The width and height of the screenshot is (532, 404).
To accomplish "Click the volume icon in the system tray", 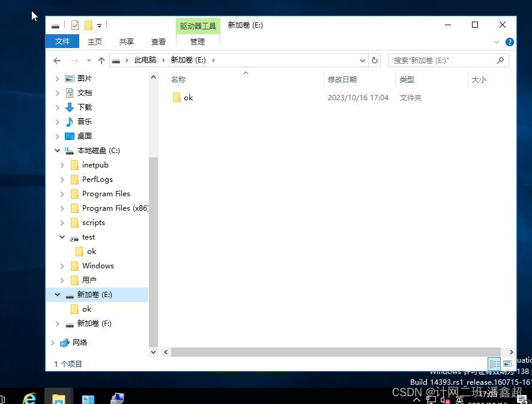I will pyautogui.click(x=445, y=400).
